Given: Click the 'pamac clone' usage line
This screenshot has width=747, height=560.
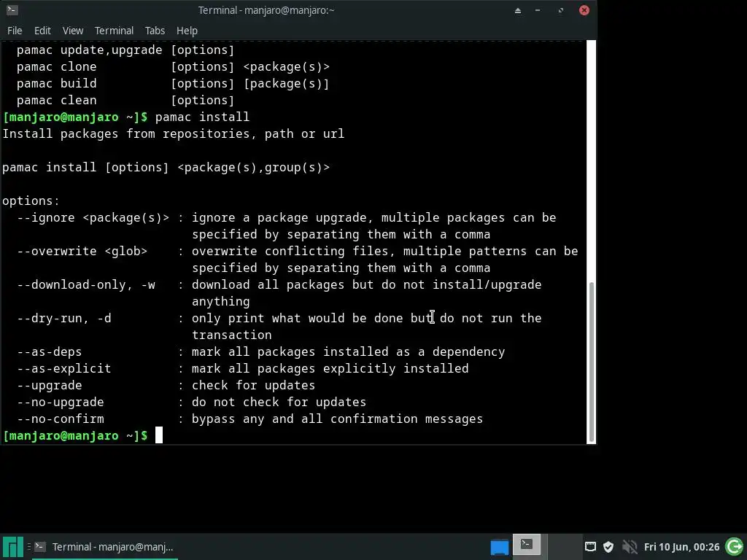Looking at the screenshot, I should [x=173, y=66].
